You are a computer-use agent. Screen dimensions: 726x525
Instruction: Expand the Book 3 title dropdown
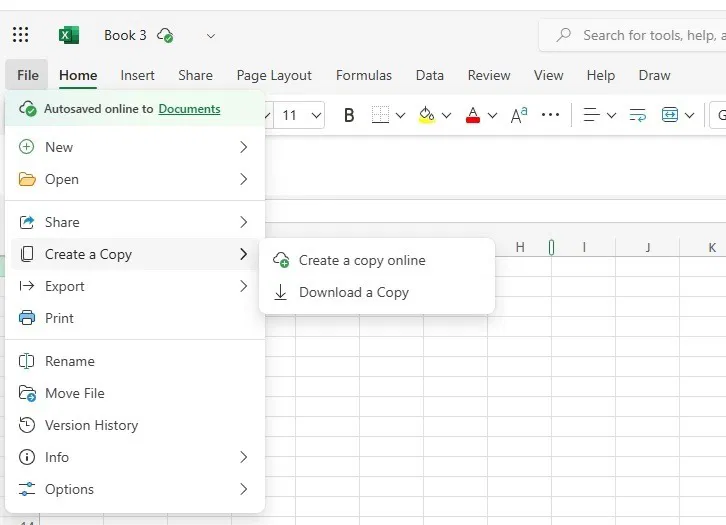(211, 36)
